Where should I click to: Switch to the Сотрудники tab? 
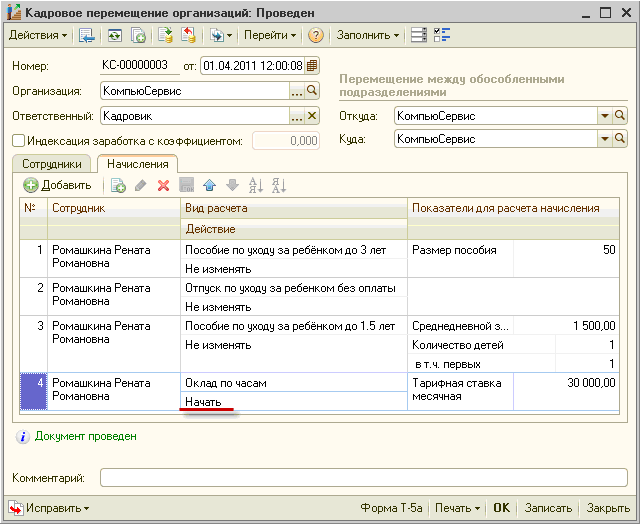(x=52, y=164)
